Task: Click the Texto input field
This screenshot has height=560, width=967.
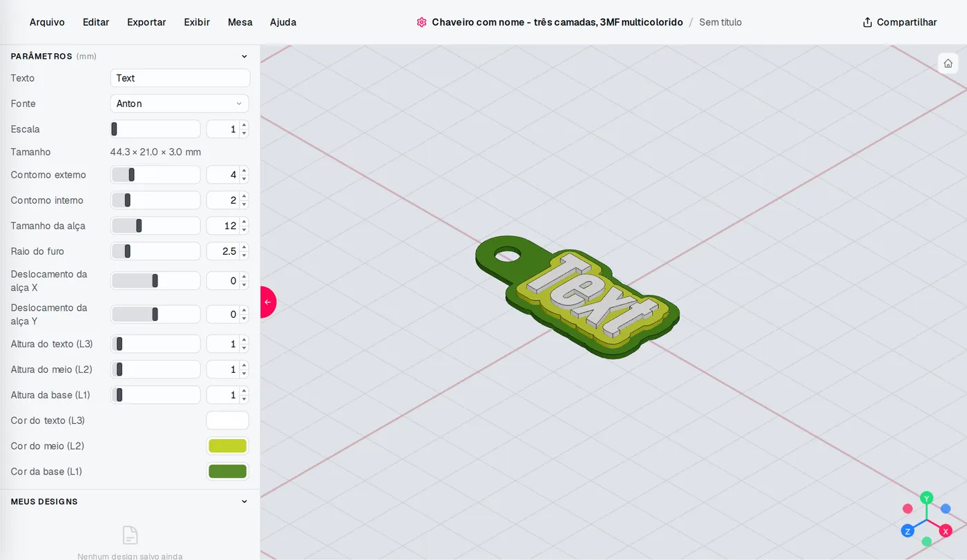Action: coord(180,78)
